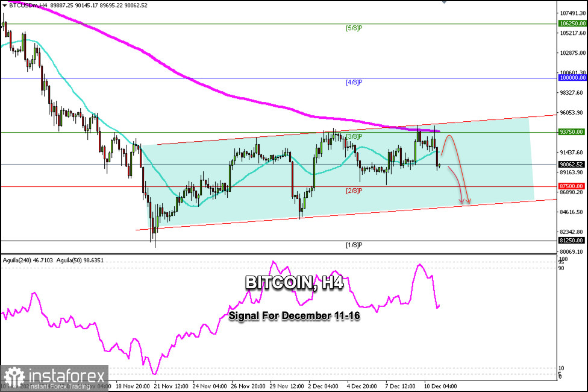588x392 pixels.
Task: Click the 7 Dec 12:00 time axis label
Action: tap(401, 386)
